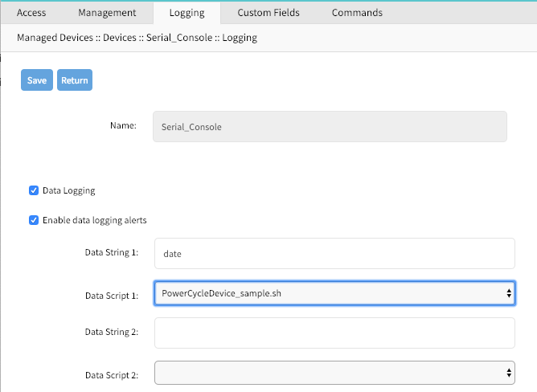Go to the Commands tab

coord(357,13)
